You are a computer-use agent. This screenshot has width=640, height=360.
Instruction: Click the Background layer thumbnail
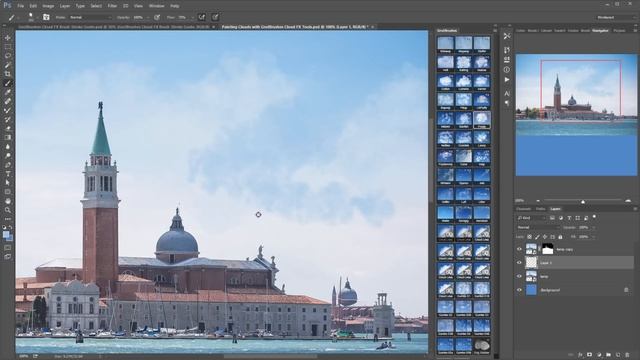point(531,290)
